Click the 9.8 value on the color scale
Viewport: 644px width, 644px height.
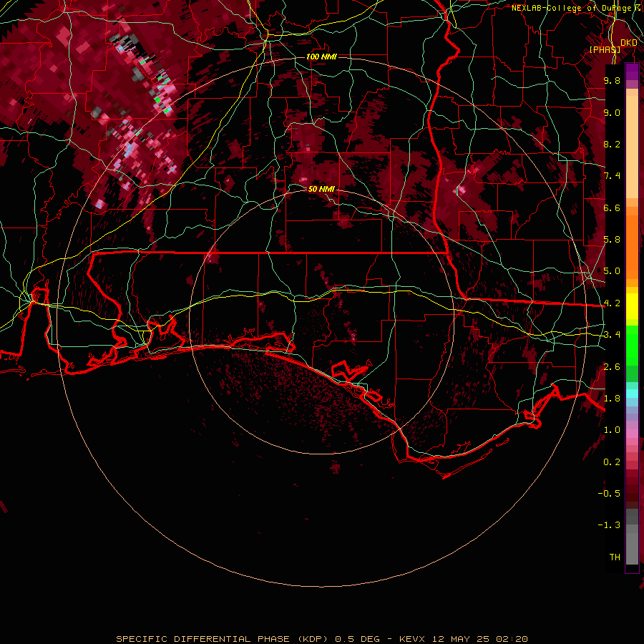pos(612,80)
